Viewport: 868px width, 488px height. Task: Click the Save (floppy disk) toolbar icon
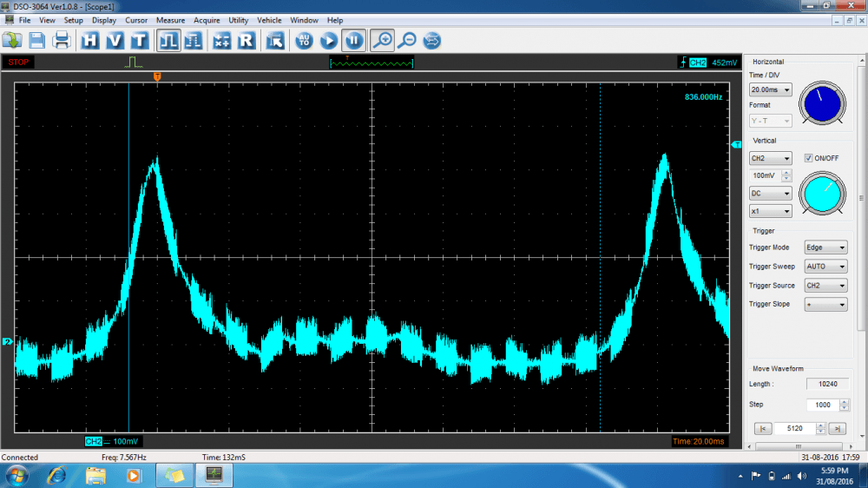pos(37,40)
